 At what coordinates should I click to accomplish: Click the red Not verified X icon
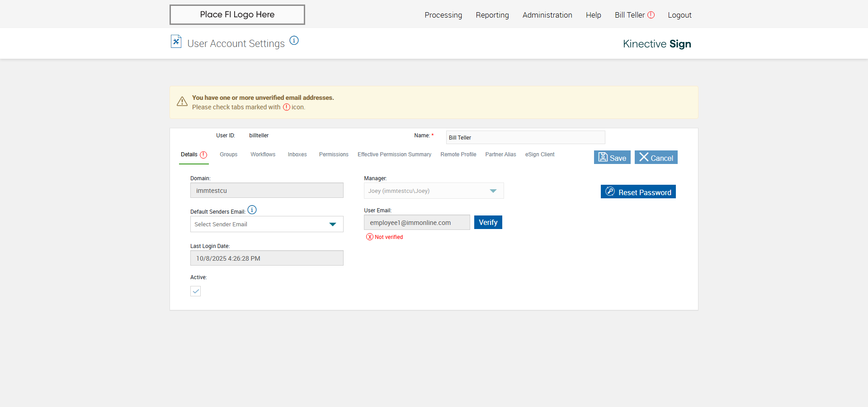coord(369,237)
